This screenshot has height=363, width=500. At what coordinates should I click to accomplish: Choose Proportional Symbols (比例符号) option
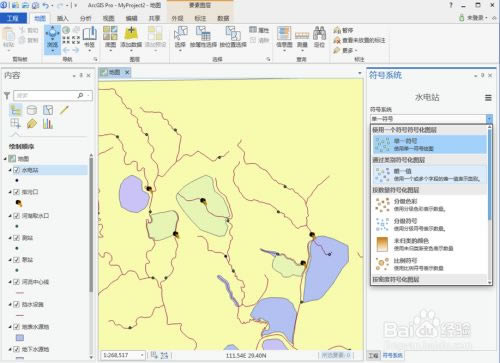click(x=430, y=264)
